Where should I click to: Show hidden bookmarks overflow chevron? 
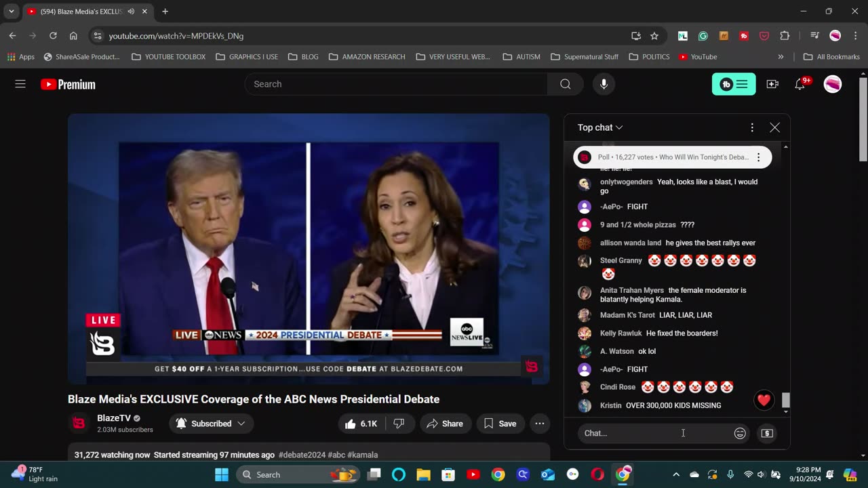[781, 57]
